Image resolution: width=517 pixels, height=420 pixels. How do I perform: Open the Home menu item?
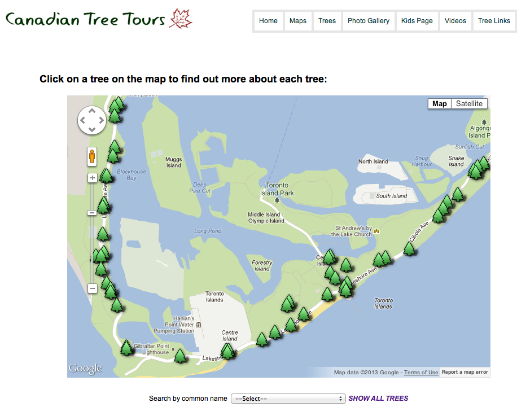[268, 21]
